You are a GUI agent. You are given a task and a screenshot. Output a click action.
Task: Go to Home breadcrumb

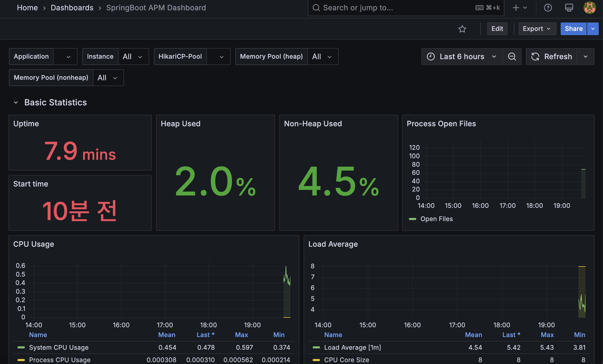pos(27,8)
